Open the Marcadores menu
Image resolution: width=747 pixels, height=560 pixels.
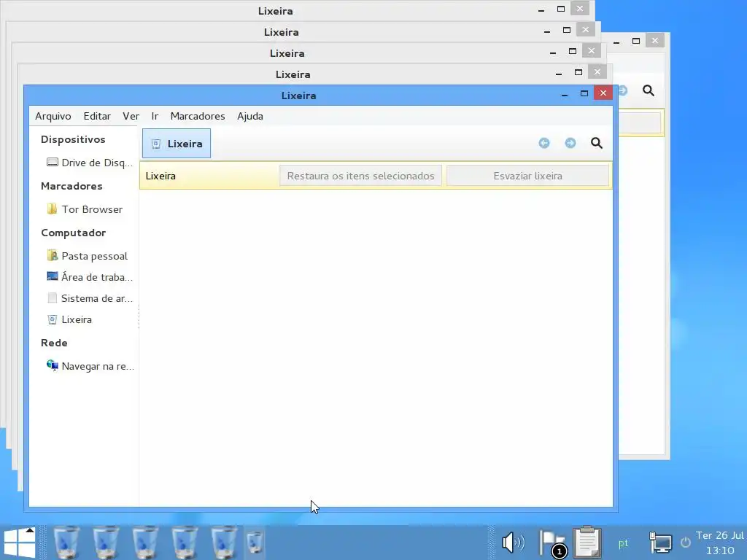pyautogui.click(x=198, y=116)
